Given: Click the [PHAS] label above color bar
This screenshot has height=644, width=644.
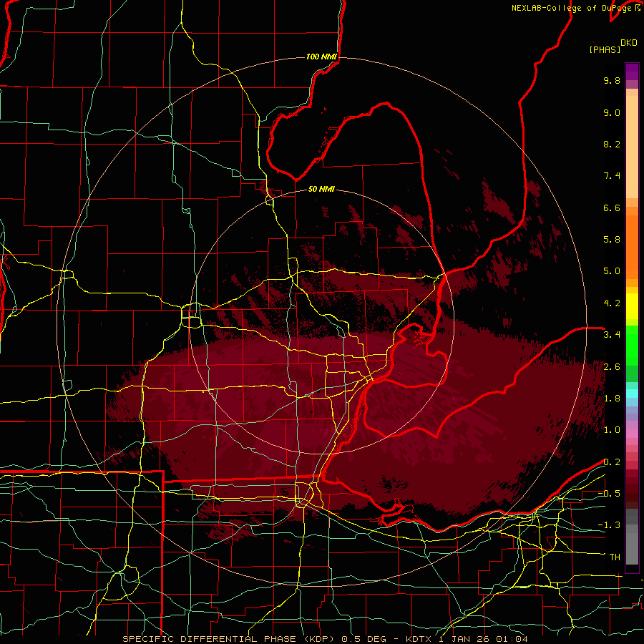Looking at the screenshot, I should [x=605, y=50].
